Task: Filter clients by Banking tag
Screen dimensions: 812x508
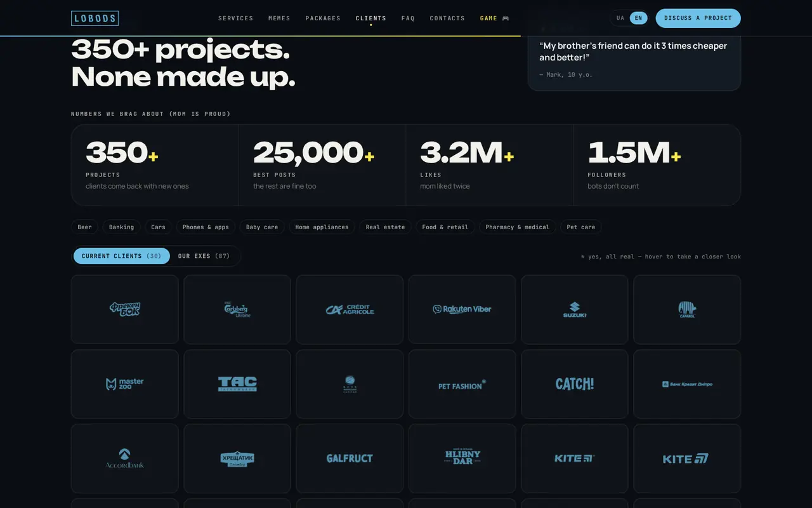Action: (x=121, y=227)
